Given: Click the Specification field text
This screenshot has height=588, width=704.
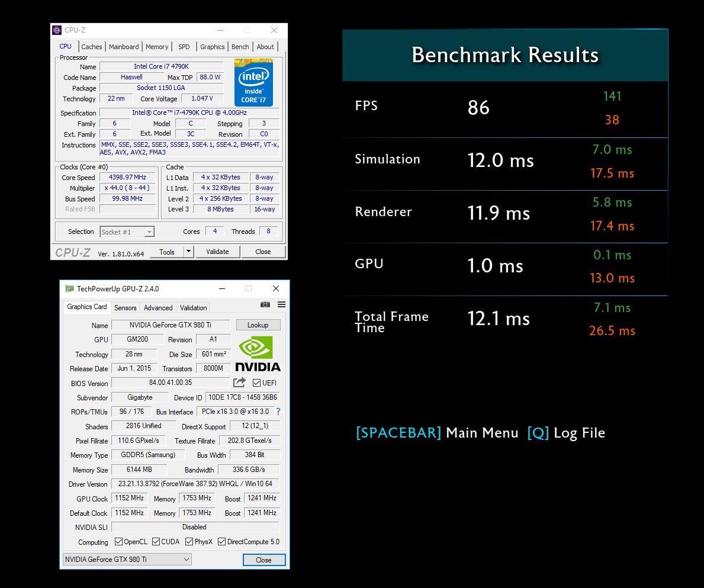Looking at the screenshot, I should [x=189, y=113].
